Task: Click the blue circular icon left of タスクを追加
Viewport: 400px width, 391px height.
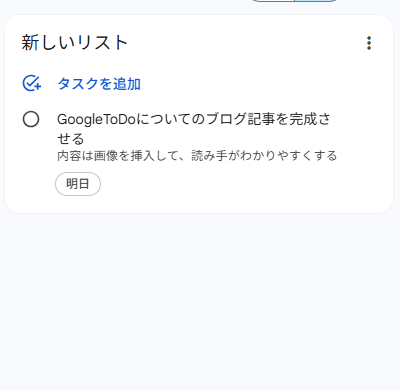Action: point(32,83)
